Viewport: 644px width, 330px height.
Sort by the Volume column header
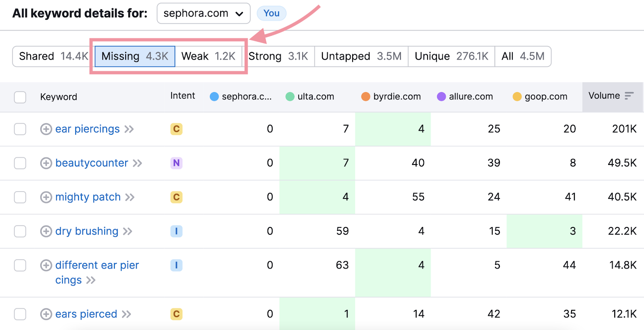(612, 97)
